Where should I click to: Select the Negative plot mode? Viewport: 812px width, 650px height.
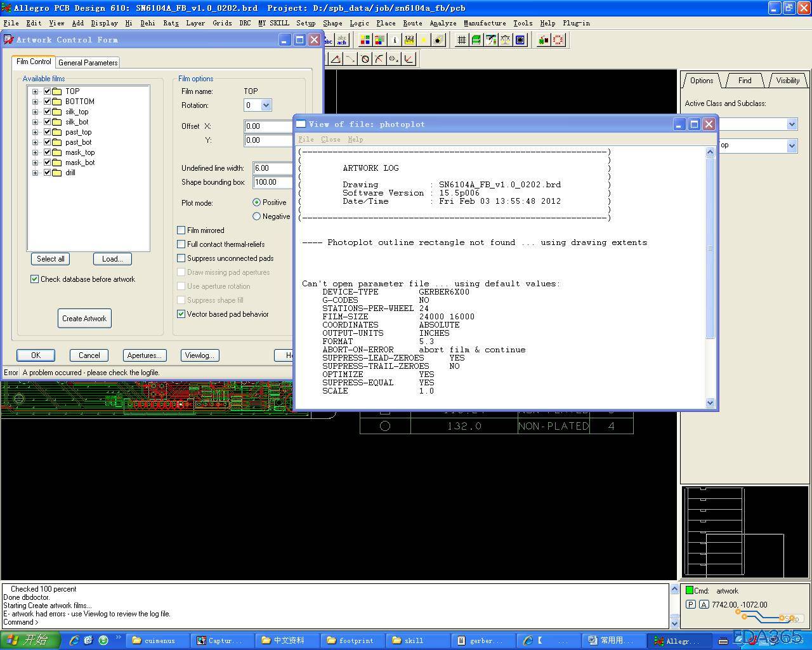tap(256, 216)
